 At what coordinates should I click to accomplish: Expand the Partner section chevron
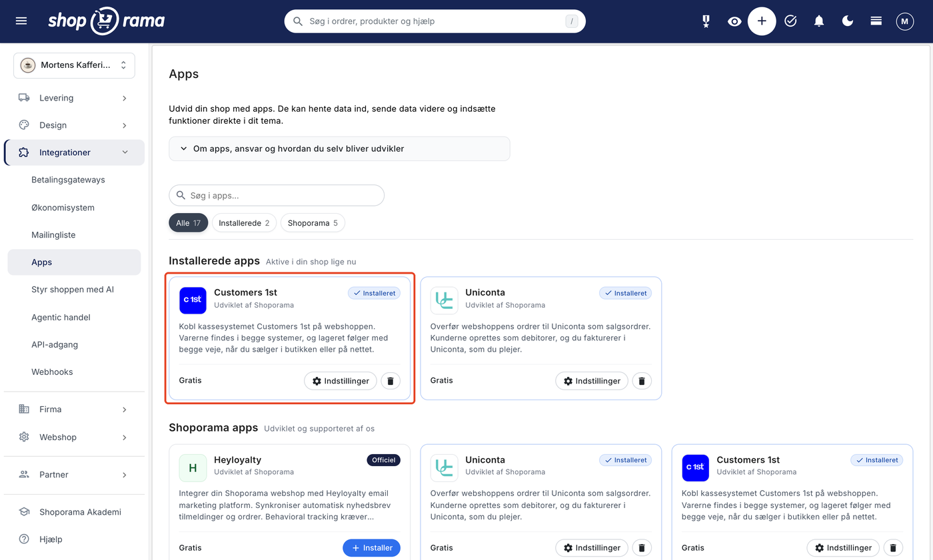(125, 475)
